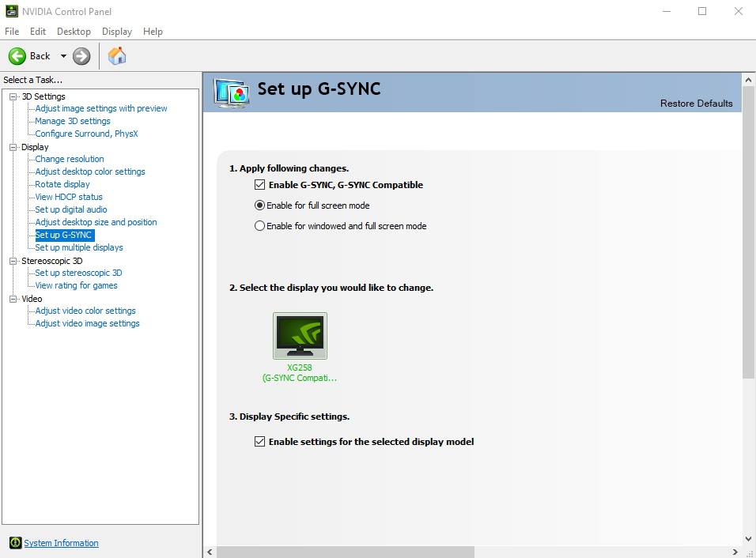Screen dimensions: 756x558
Task: Open Change resolution task
Action: click(70, 159)
